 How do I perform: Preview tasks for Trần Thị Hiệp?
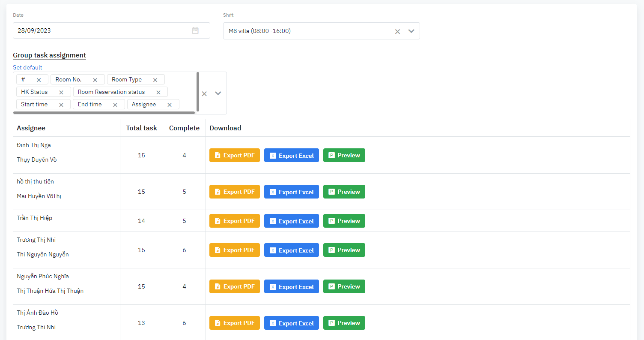pyautogui.click(x=344, y=221)
